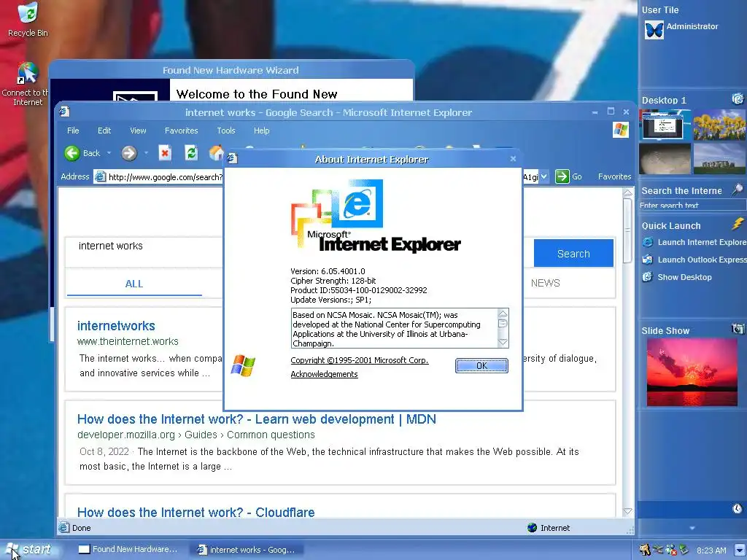Open the Help menu
The height and width of the screenshot is (560, 747).
point(261,131)
